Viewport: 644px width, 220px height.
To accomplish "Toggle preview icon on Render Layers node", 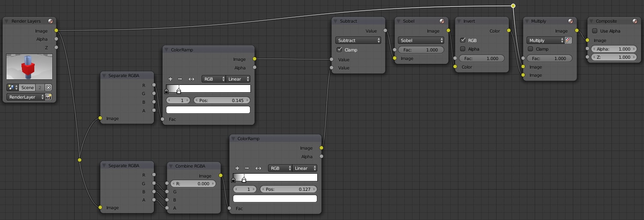I will tap(51, 21).
